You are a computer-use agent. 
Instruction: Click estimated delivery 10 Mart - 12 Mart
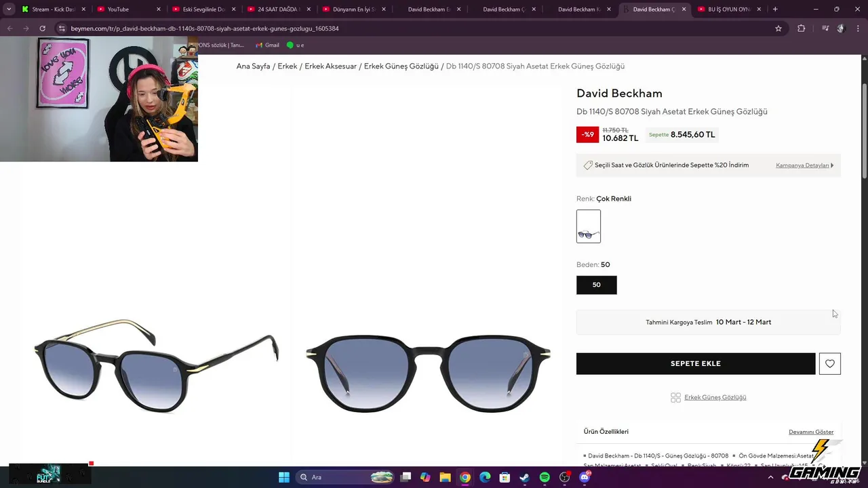coord(743,322)
